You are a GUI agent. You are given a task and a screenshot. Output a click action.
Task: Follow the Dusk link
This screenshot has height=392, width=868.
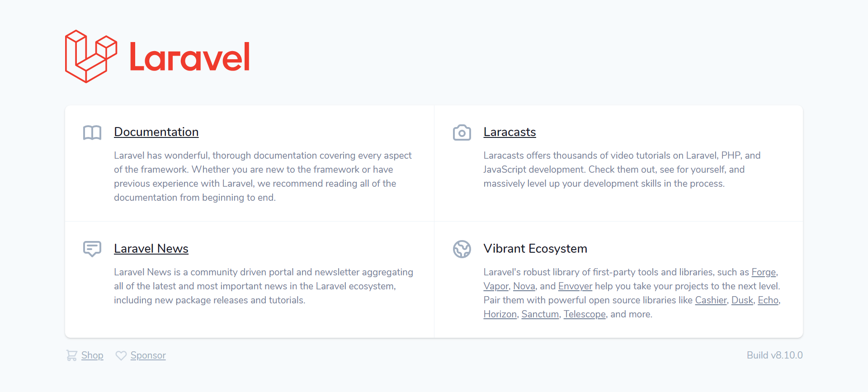(742, 300)
